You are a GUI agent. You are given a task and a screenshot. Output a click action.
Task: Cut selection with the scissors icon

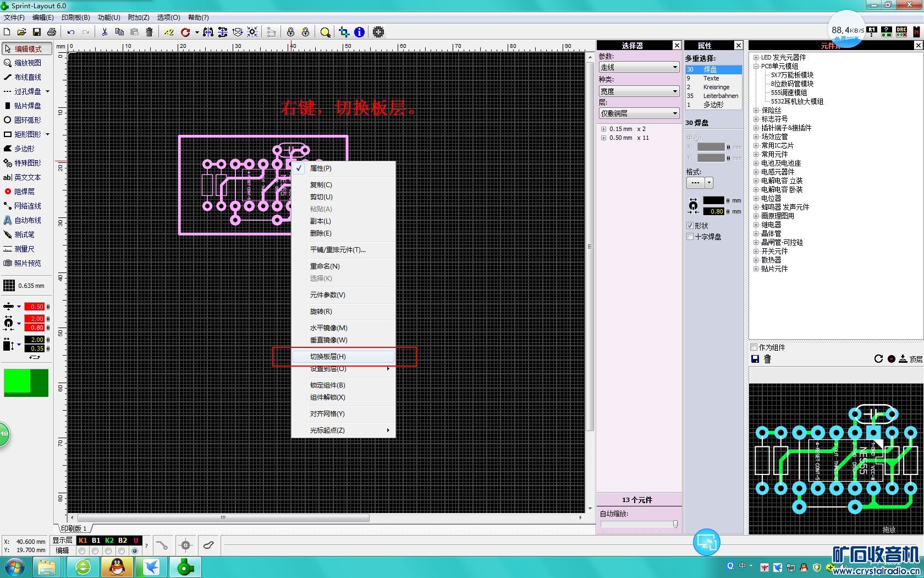(105, 32)
